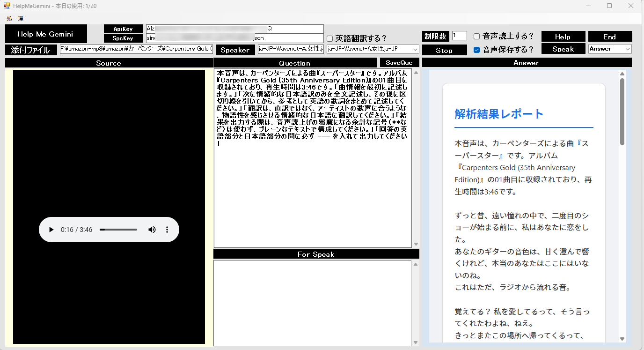
Task: Click into the For Speak text area
Action: (x=312, y=303)
